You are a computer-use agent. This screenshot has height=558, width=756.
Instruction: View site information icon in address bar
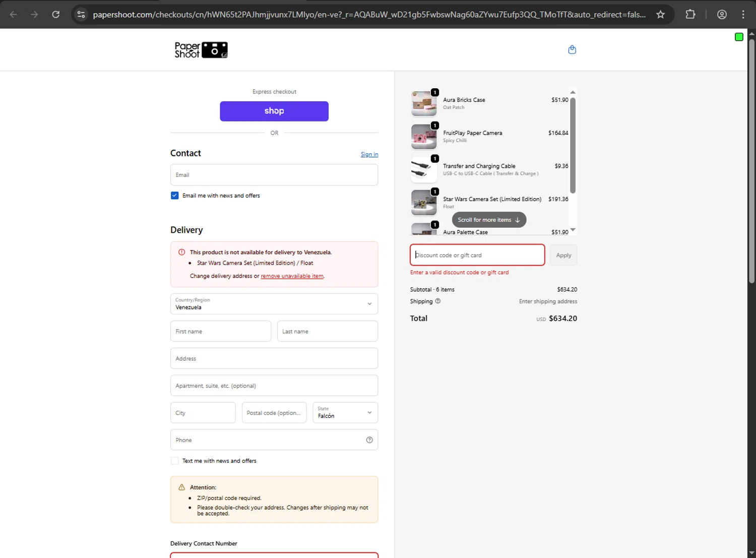[x=81, y=14]
